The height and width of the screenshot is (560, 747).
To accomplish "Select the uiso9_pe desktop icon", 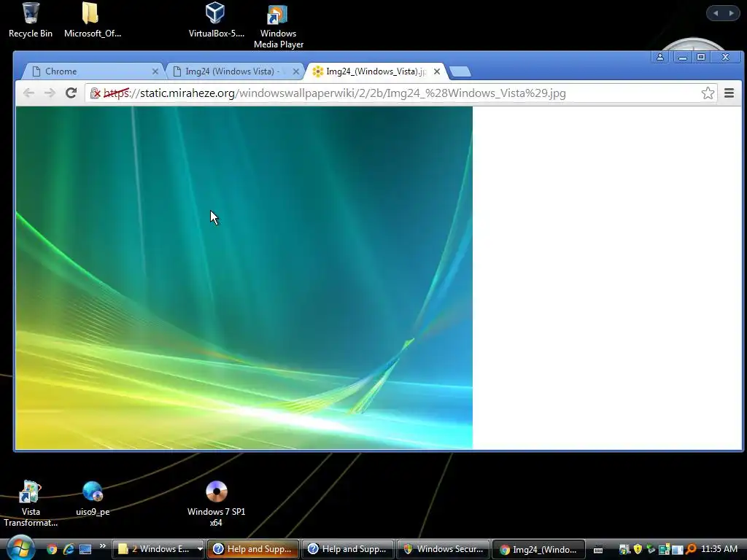I will pos(93,499).
